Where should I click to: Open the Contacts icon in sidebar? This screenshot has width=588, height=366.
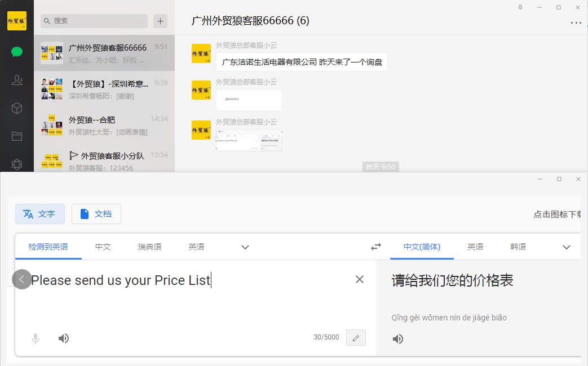[x=17, y=80]
